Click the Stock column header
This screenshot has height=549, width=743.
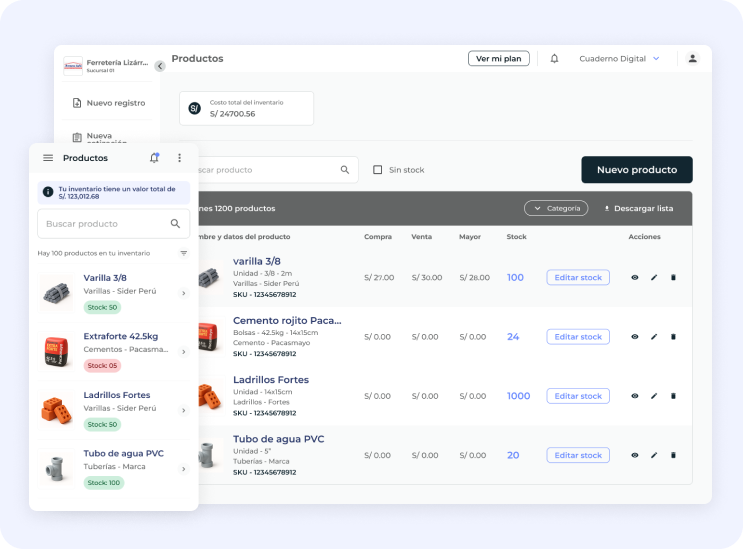click(516, 236)
